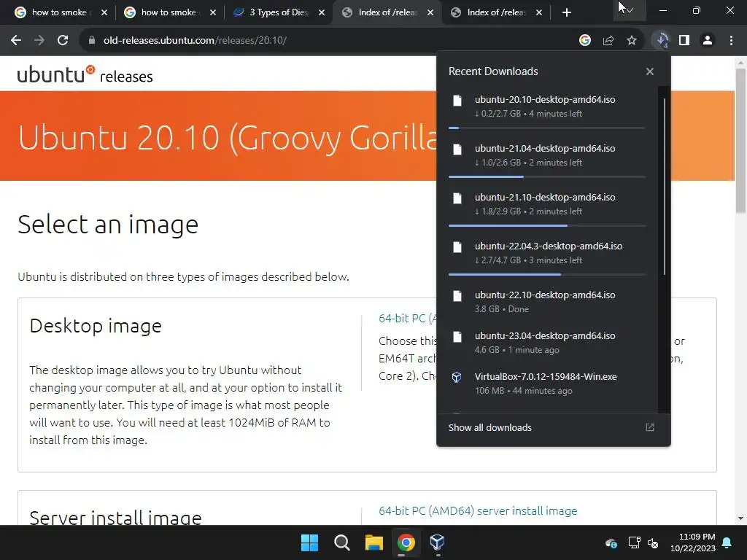
Task: Open Windows Search from taskbar
Action: click(x=341, y=542)
